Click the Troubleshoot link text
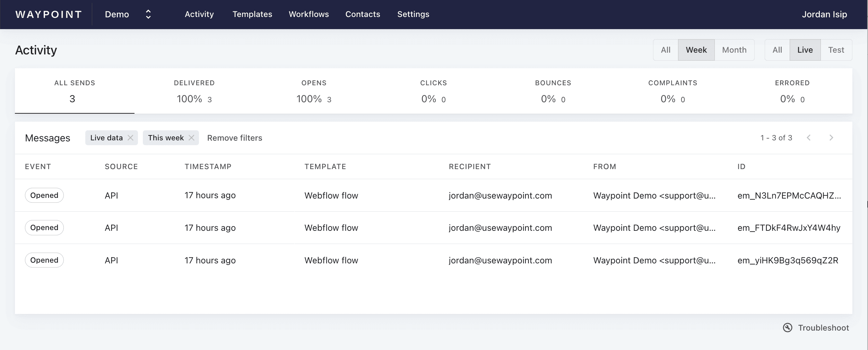Image resolution: width=868 pixels, height=350 pixels. (823, 328)
